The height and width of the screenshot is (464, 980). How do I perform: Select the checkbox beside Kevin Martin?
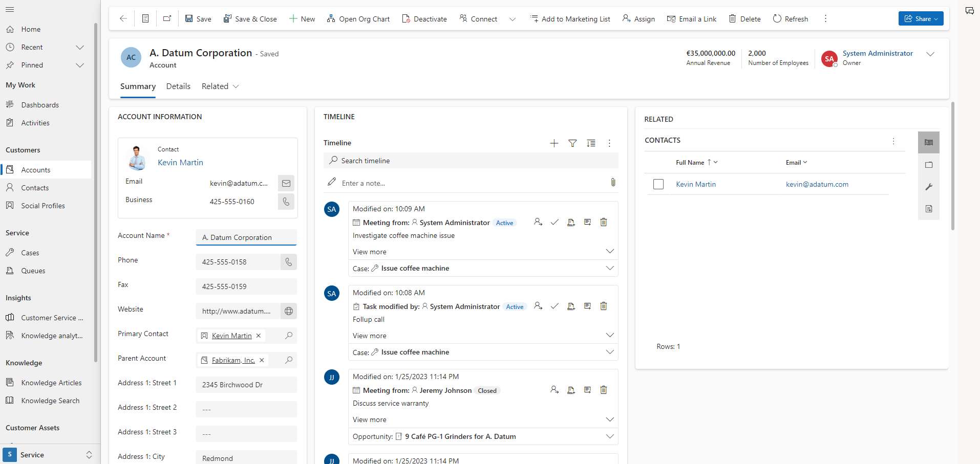[658, 184]
